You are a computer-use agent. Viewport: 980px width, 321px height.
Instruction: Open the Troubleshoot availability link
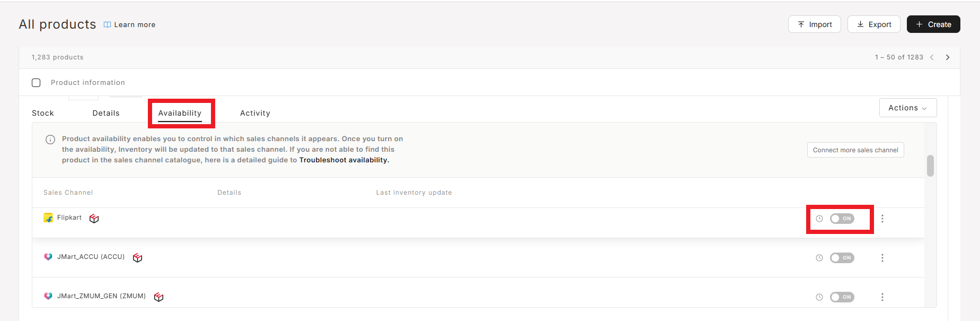[x=344, y=160]
